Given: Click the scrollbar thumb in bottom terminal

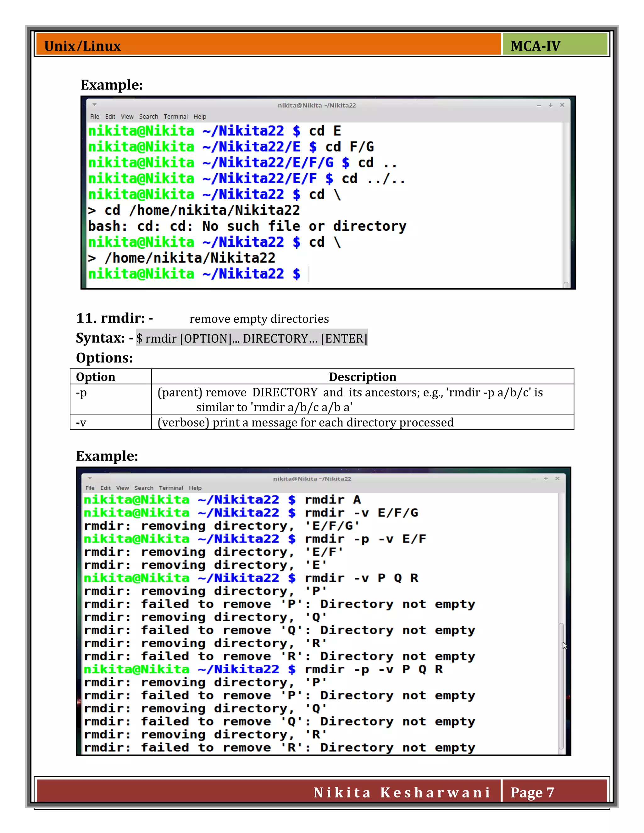Looking at the screenshot, I should 561,686.
